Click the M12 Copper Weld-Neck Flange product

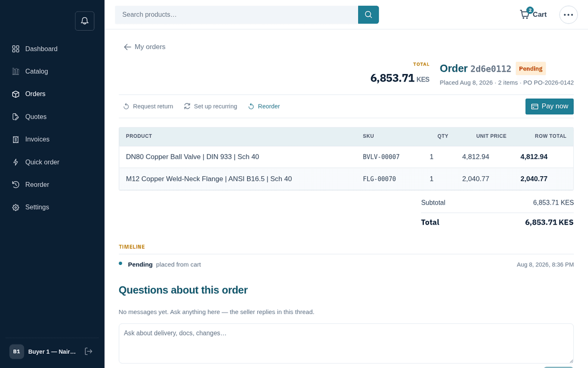coord(209,179)
